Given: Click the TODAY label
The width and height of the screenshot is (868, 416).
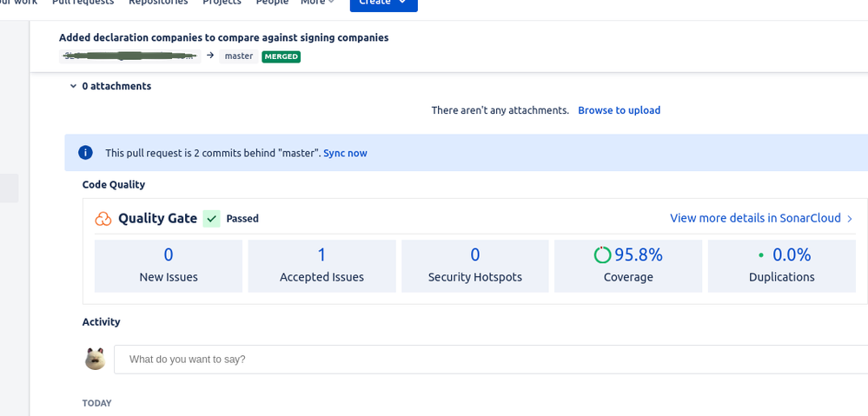Looking at the screenshot, I should [x=96, y=403].
